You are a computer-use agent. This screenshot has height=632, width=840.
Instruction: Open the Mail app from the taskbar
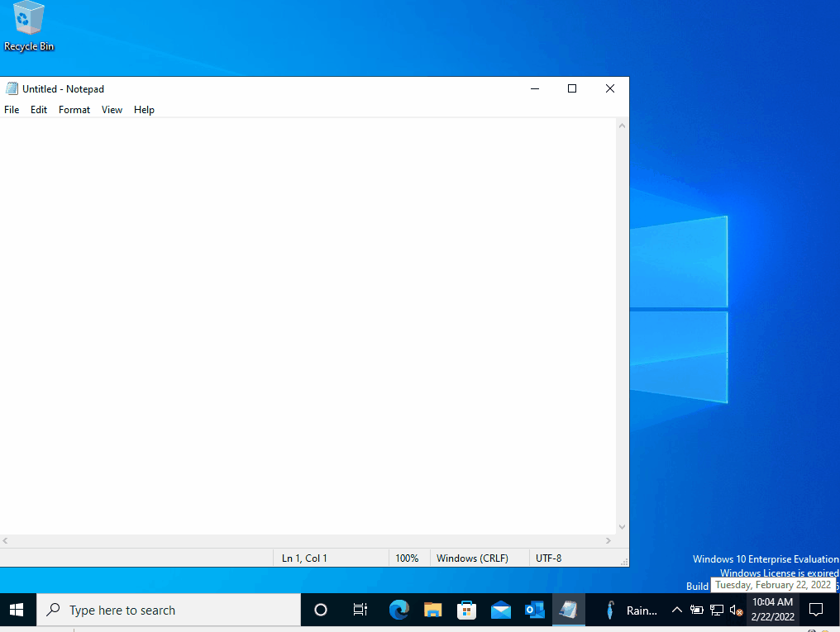501,610
